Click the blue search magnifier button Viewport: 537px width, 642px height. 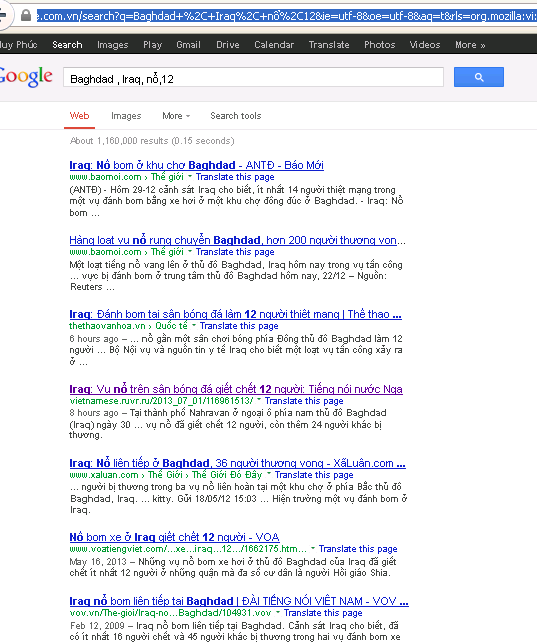click(x=479, y=77)
